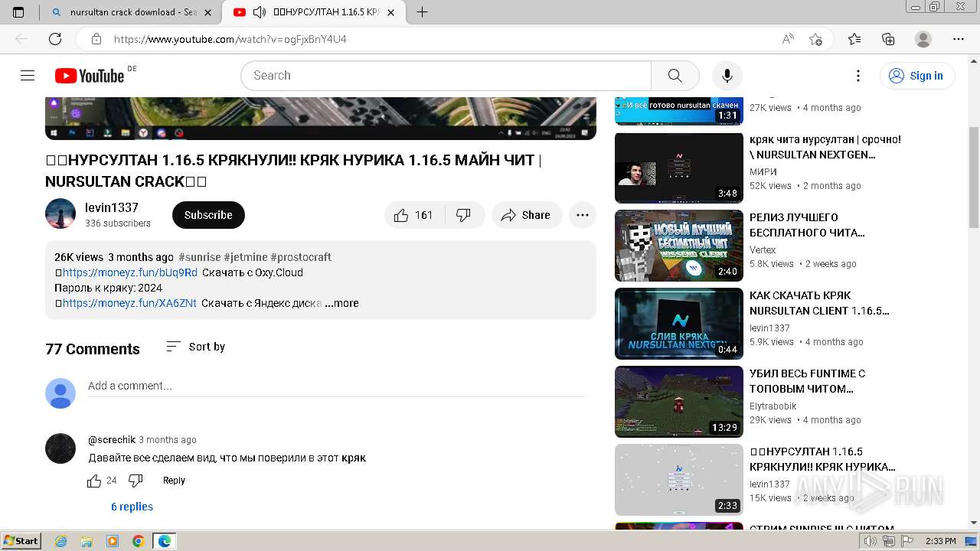Click the #jetmine hashtag
980x551 pixels.
tap(245, 257)
